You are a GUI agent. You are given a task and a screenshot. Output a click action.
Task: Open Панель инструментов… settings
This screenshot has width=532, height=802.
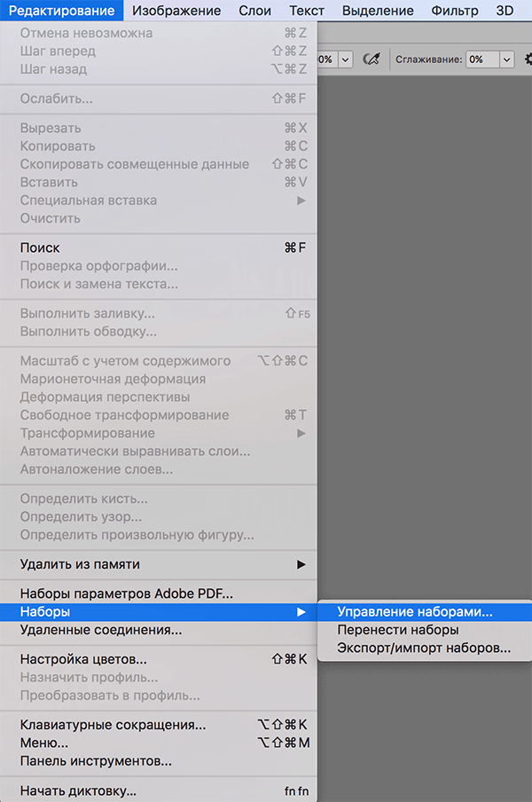point(159,761)
